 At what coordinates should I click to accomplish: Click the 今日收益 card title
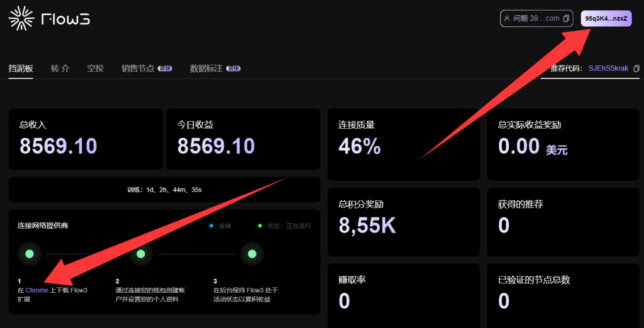(x=195, y=125)
